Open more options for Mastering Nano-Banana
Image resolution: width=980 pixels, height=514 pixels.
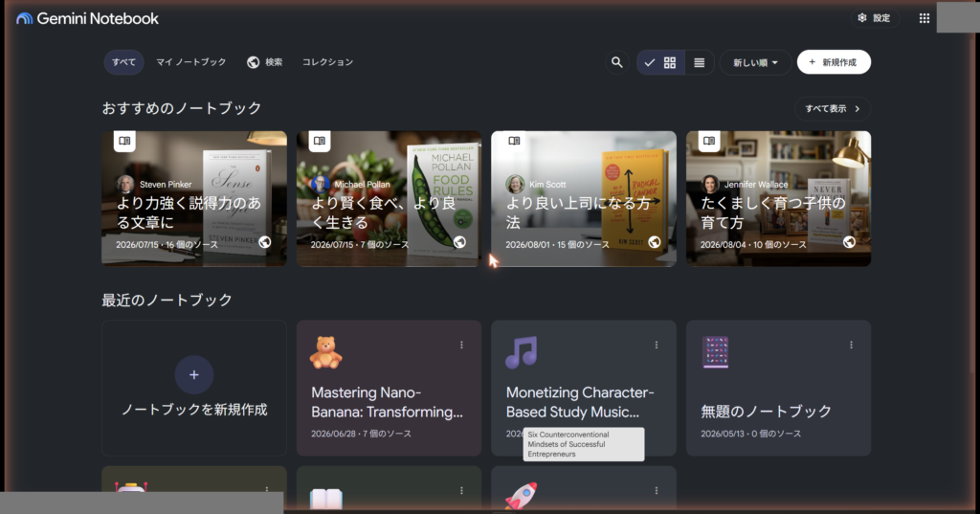click(462, 345)
